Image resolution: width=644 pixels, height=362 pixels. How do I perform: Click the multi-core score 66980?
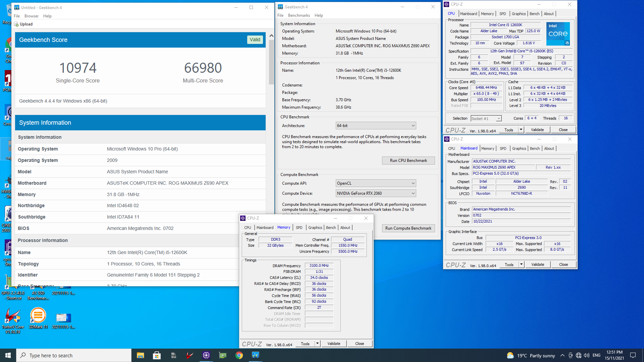click(203, 68)
